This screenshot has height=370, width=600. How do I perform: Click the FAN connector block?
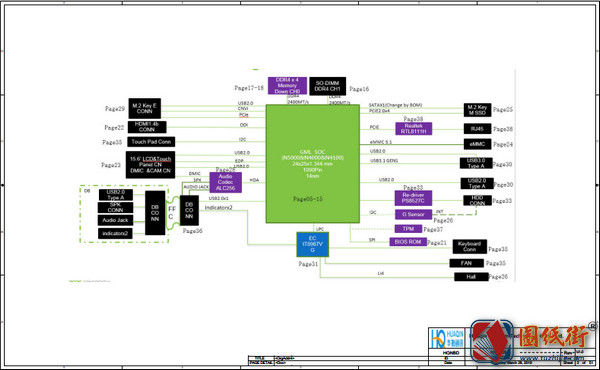click(x=466, y=263)
